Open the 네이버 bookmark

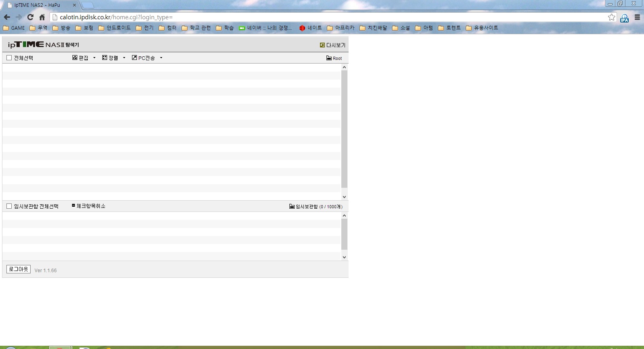(265, 28)
